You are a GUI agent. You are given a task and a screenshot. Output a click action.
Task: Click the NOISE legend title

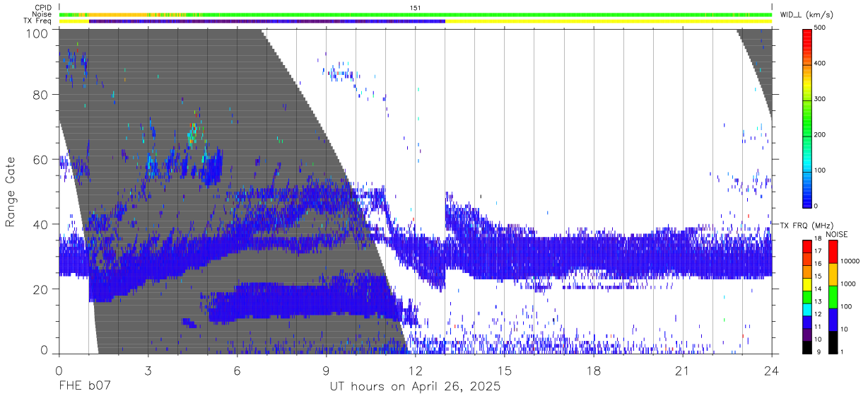coord(836,234)
